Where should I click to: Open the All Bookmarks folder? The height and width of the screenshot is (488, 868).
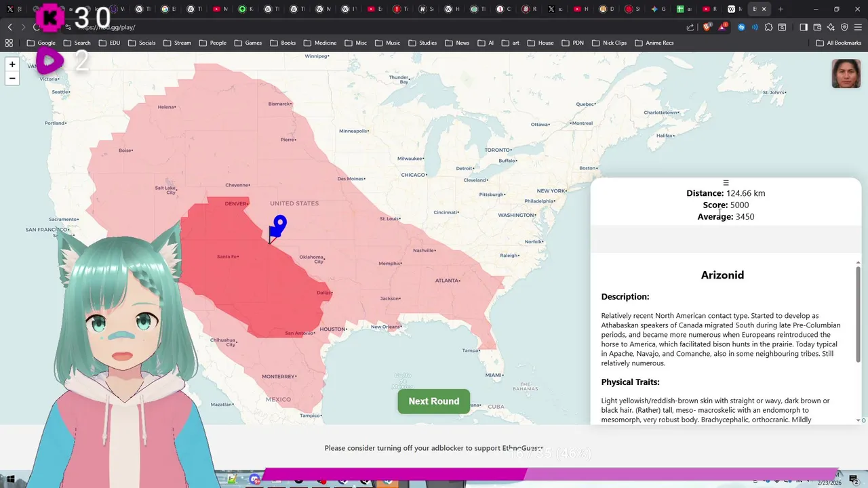coord(839,43)
